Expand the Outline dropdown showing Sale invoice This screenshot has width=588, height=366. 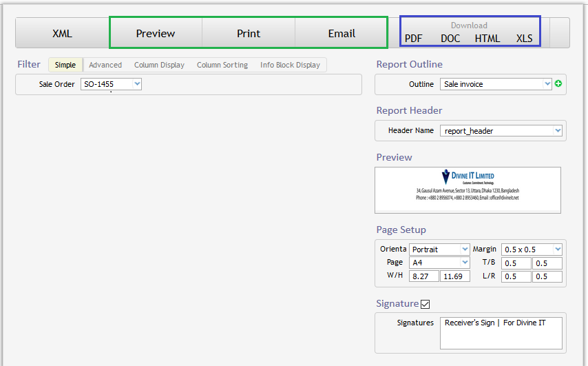[x=496, y=84]
